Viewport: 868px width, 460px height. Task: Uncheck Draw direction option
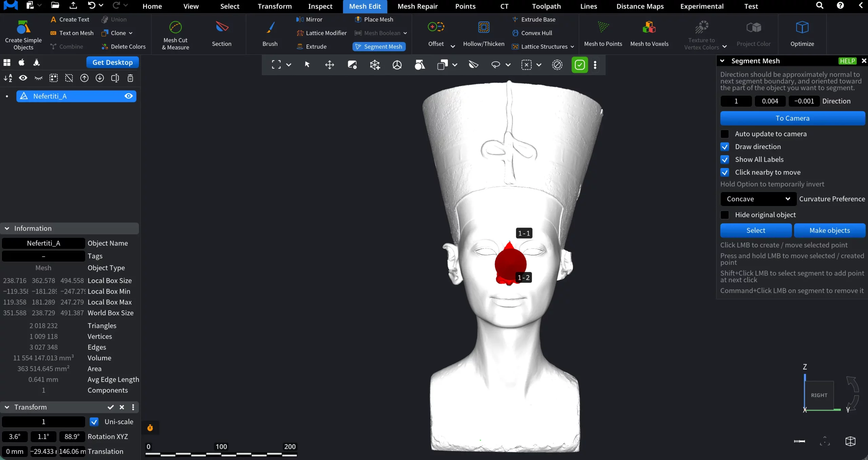[x=725, y=147]
